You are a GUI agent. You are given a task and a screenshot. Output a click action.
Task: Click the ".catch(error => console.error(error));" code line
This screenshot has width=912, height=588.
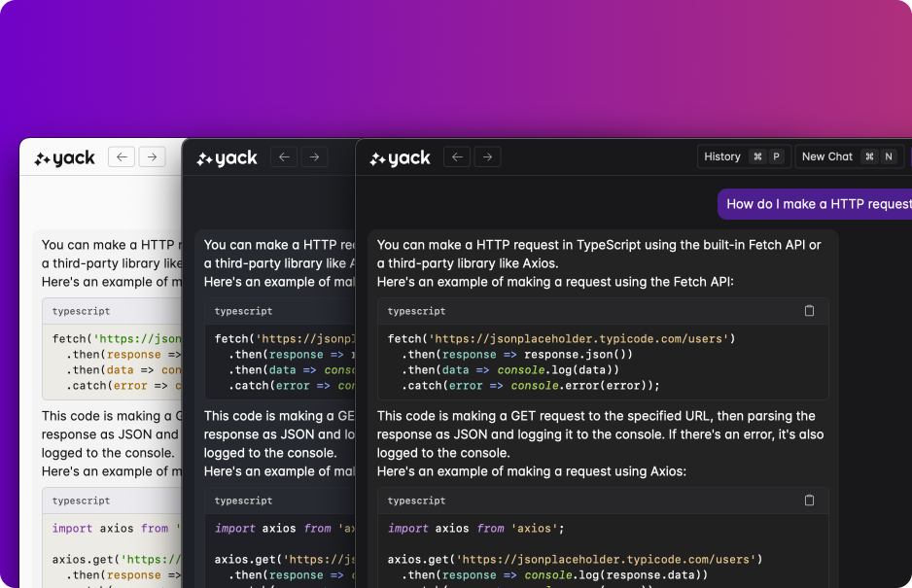pos(531,386)
